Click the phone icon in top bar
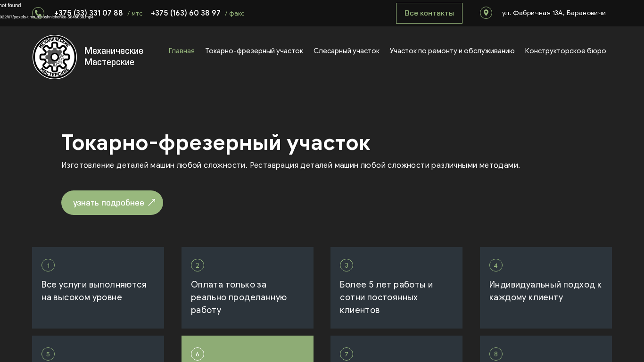This screenshot has width=644, height=362. click(x=38, y=13)
